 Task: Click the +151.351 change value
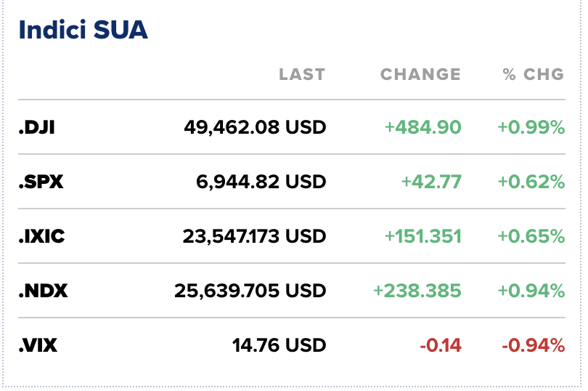(x=422, y=236)
